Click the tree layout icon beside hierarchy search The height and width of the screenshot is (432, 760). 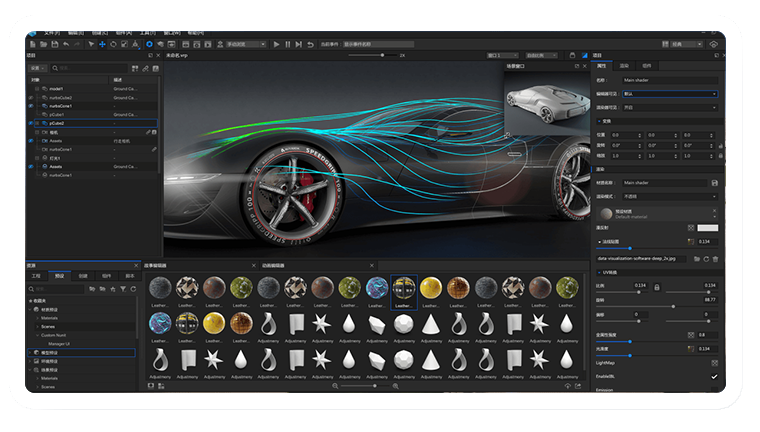tap(135, 68)
